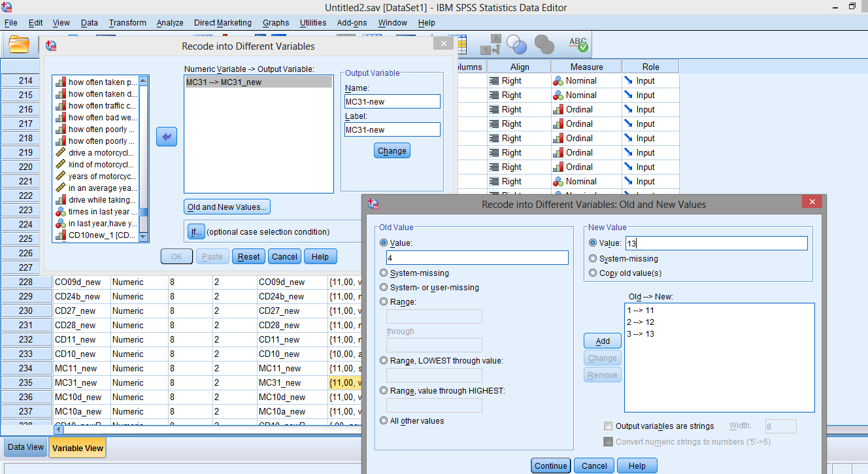The image size is (868, 474).
Task: Open data document via the folder toolbar icon
Action: 19,44
